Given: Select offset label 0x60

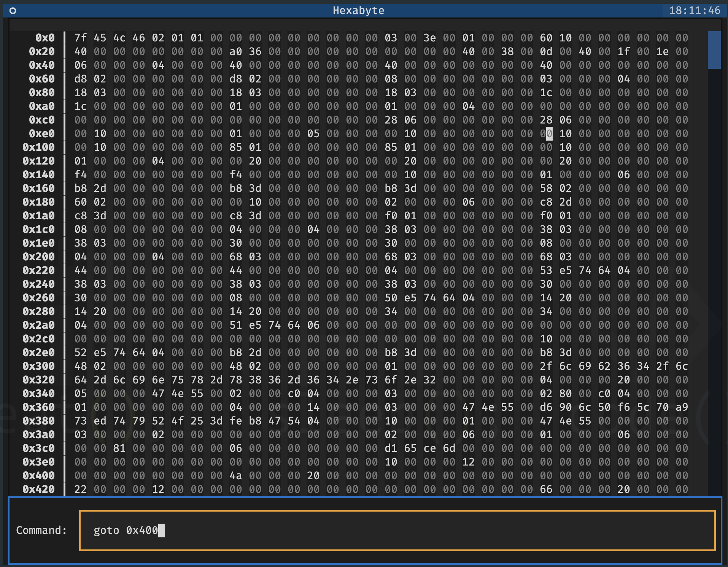Looking at the screenshot, I should pyautogui.click(x=42, y=79).
